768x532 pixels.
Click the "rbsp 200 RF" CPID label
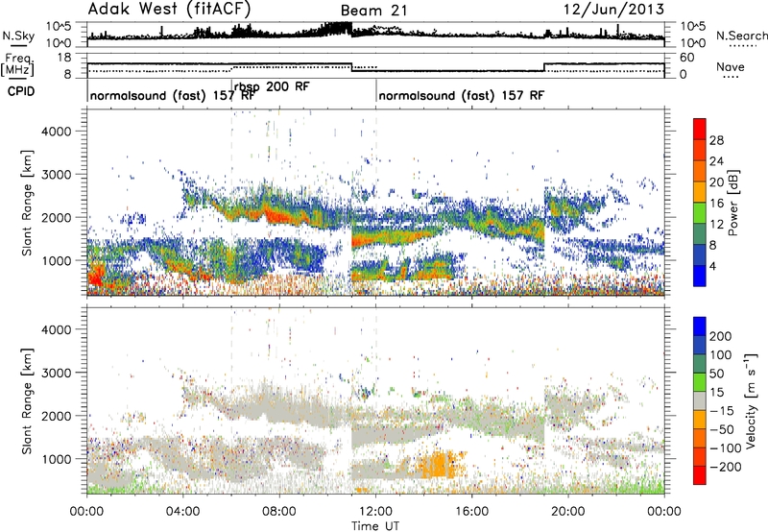click(272, 86)
